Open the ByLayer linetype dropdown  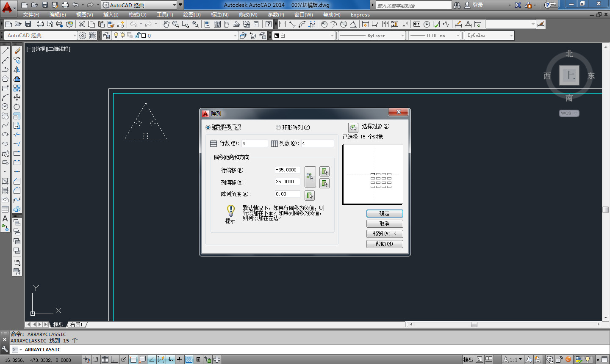click(x=372, y=36)
